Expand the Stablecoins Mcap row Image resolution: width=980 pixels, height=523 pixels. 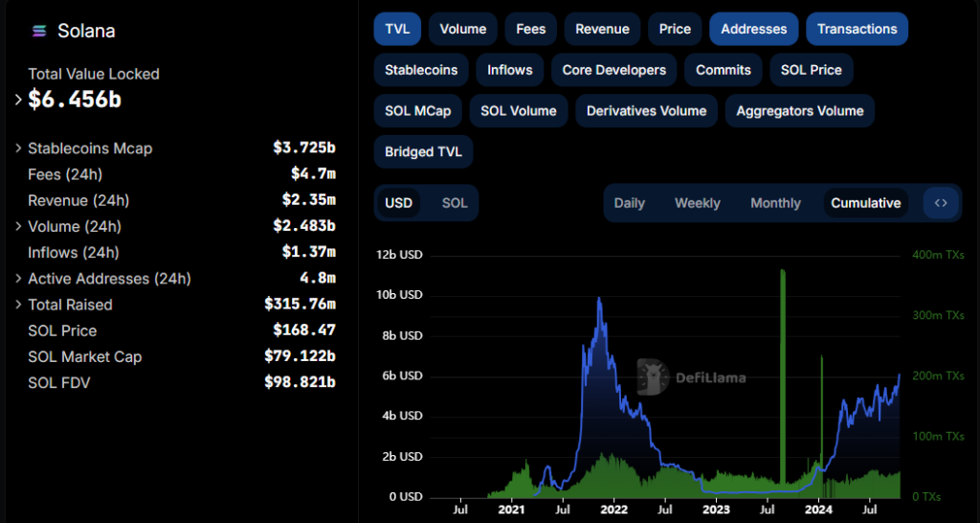coord(18,148)
